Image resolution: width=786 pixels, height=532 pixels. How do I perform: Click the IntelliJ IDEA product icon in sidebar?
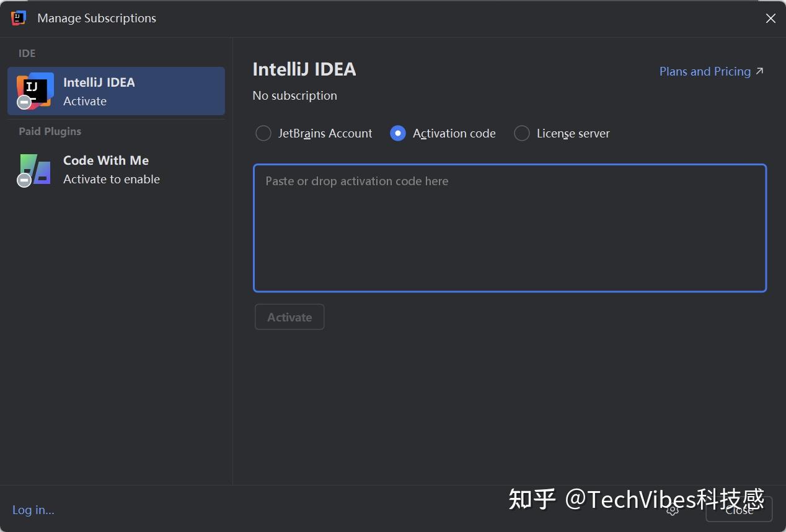[x=35, y=90]
